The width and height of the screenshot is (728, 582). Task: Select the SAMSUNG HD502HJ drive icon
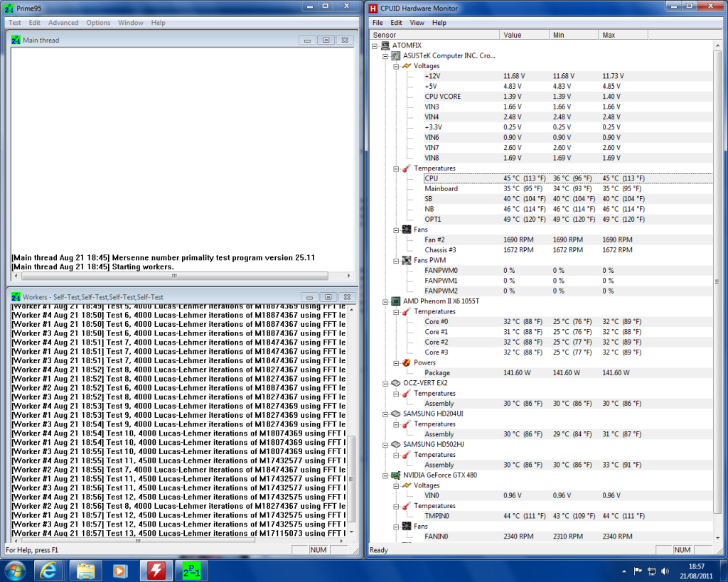[x=396, y=445]
